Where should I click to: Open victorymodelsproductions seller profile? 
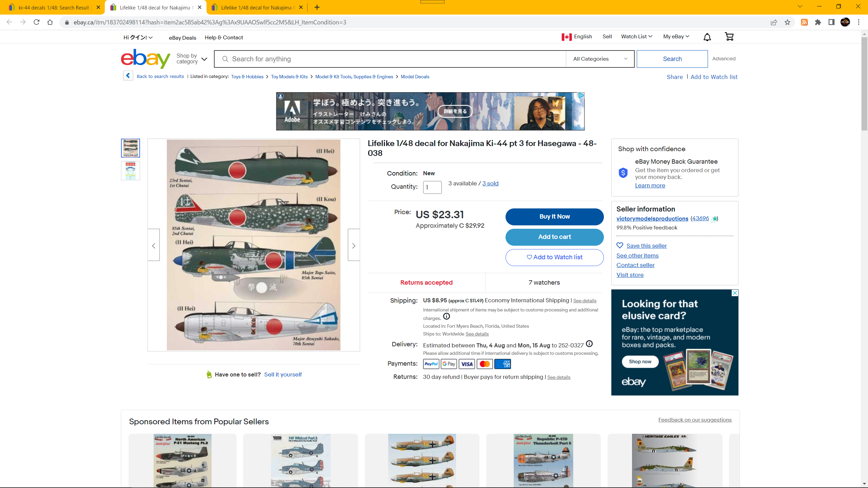652,219
